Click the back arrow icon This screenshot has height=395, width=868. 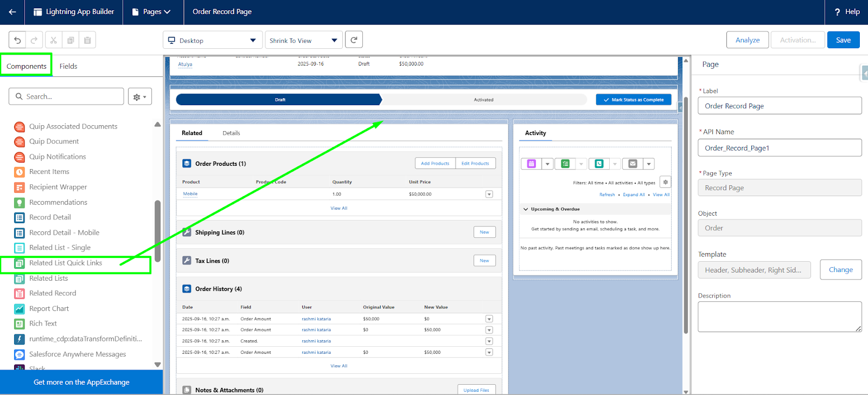12,12
